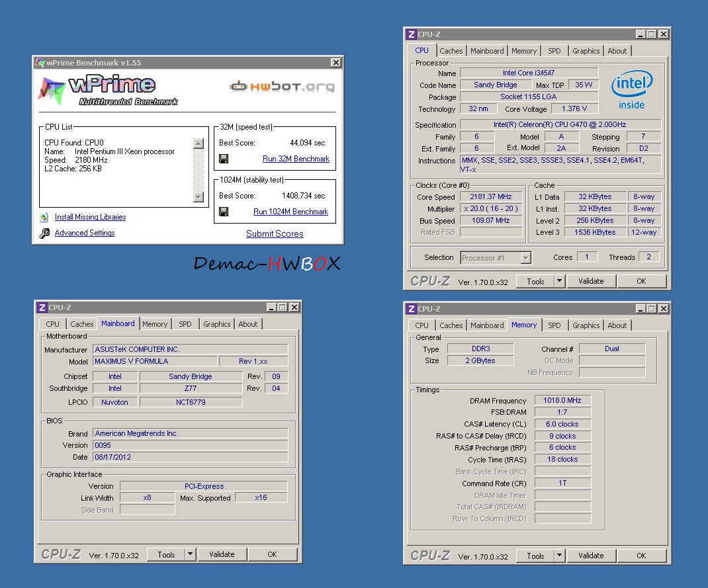Screen dimensions: 708x588
Task: Click the Link Width x8 value
Action: [147, 498]
